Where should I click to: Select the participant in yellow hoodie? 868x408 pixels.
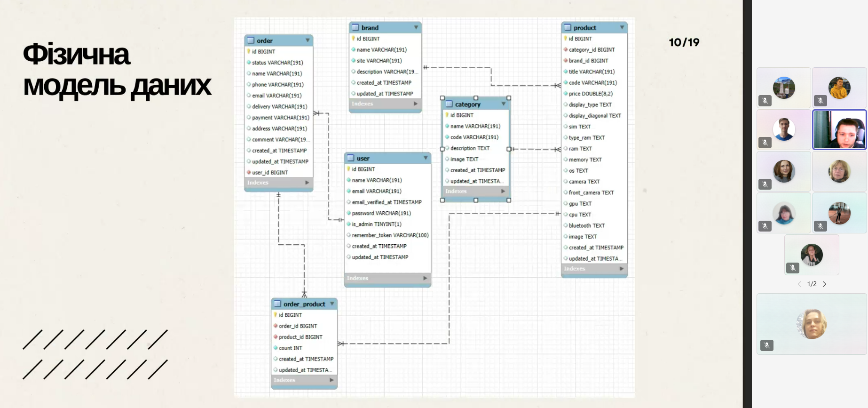click(x=839, y=88)
